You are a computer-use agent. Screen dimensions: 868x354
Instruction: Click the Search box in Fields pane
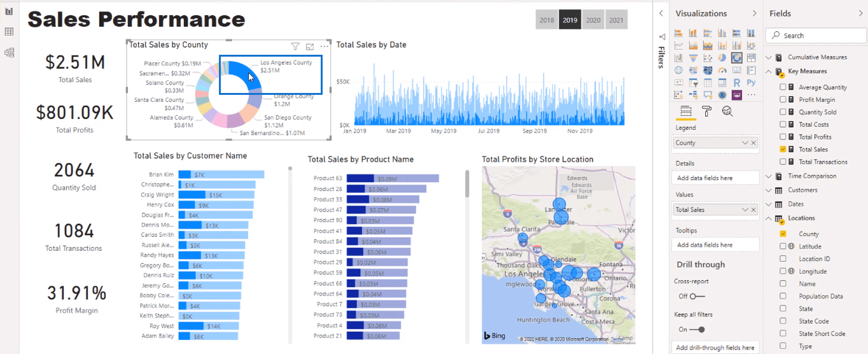(x=815, y=36)
